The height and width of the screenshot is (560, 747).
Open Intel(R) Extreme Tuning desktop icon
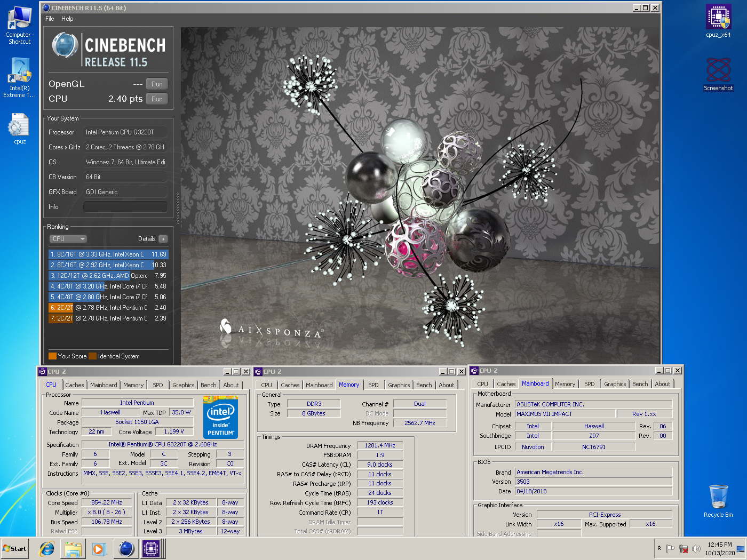[x=19, y=78]
